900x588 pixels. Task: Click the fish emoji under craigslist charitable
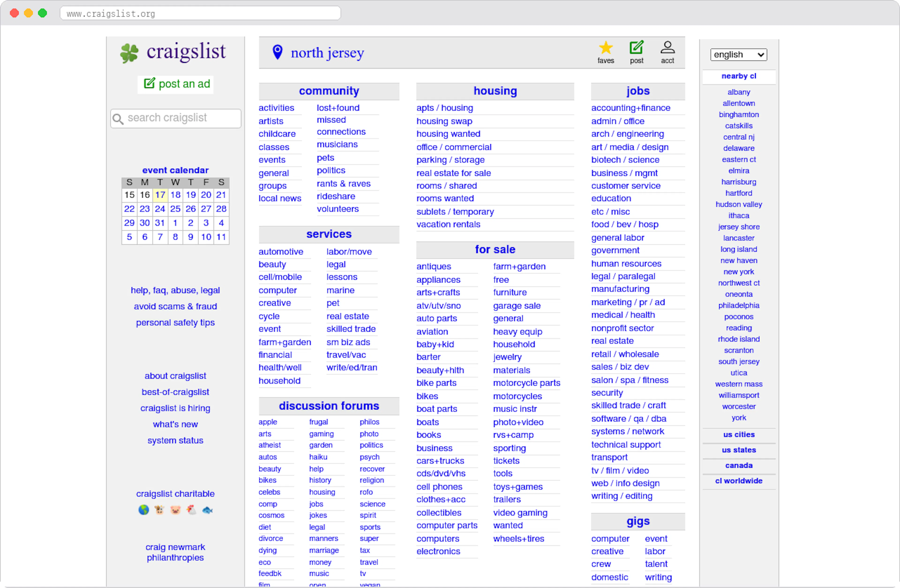click(207, 510)
